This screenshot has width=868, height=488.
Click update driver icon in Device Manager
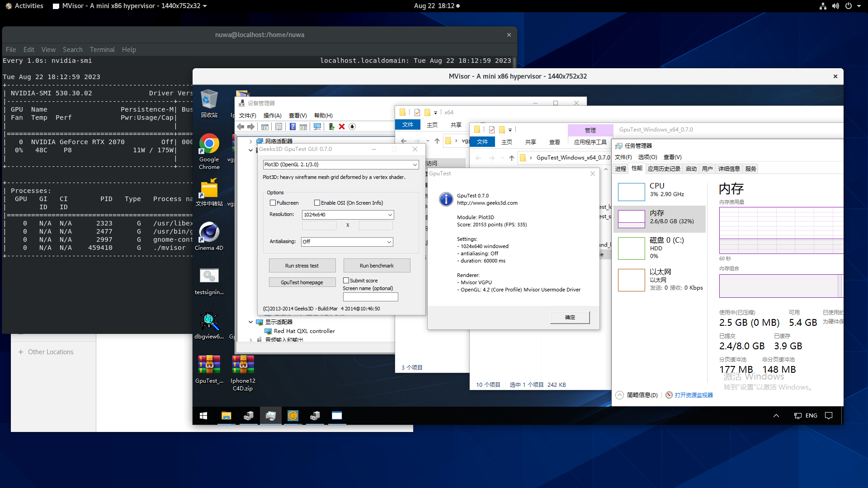tap(331, 127)
